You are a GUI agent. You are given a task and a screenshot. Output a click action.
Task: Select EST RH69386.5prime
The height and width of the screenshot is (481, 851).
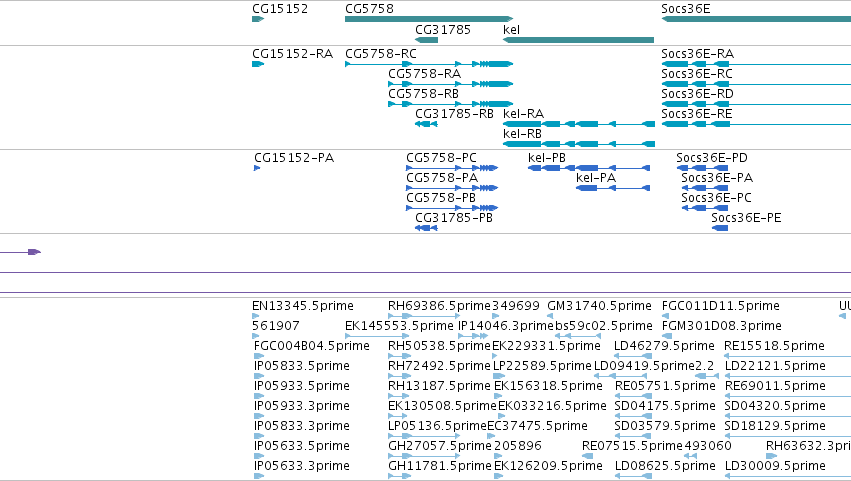(x=439, y=306)
